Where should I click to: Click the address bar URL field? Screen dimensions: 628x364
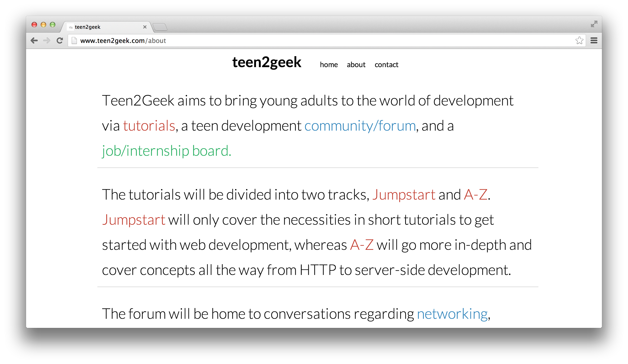click(x=327, y=40)
